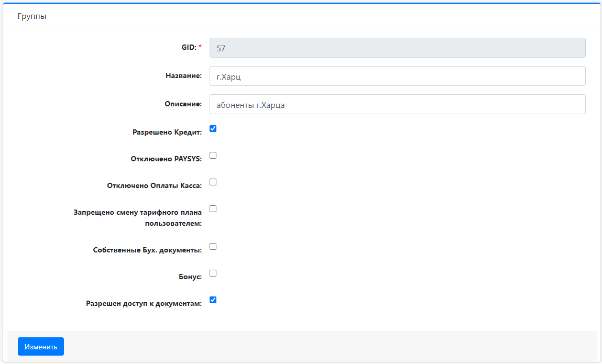
Task: Click the Собственные Бух. документы label text
Action: click(147, 250)
